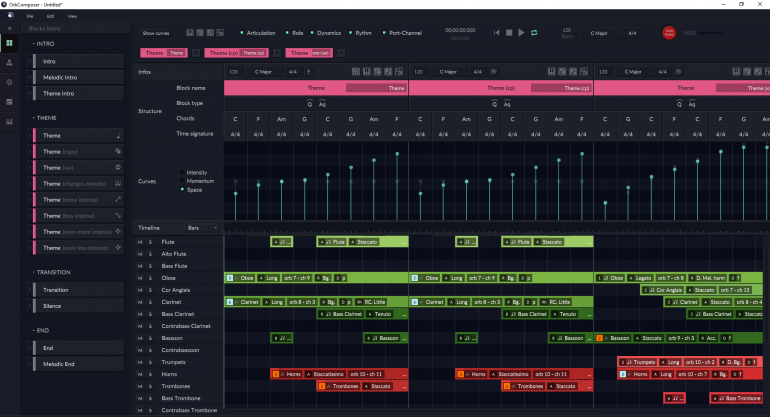
Task: Click the note icon on Theme block
Action: click(x=118, y=136)
